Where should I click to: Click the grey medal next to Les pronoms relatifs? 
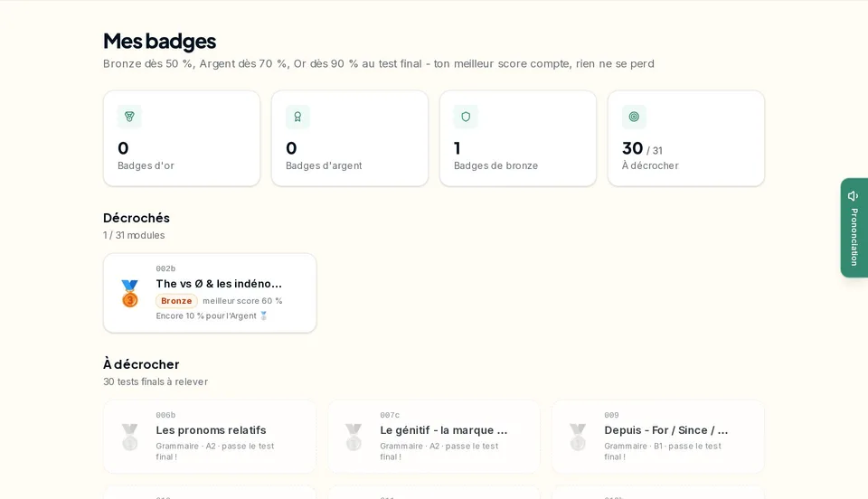[130, 437]
